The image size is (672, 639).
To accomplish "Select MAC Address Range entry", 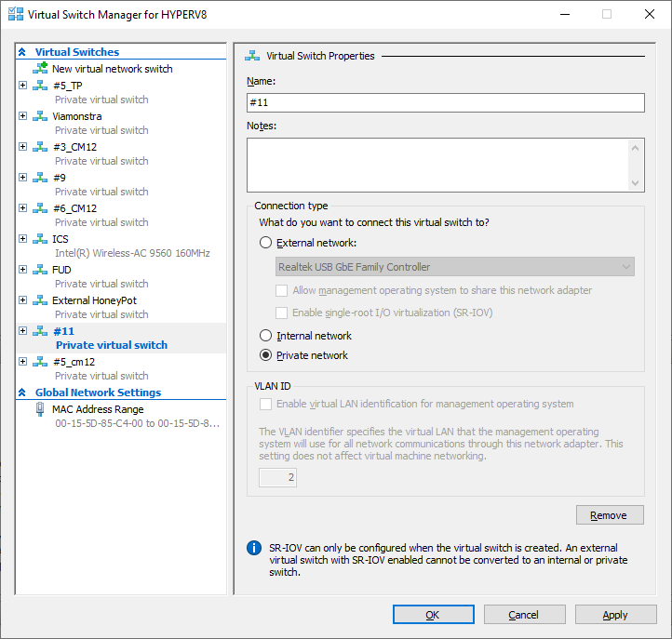I will tap(98, 409).
